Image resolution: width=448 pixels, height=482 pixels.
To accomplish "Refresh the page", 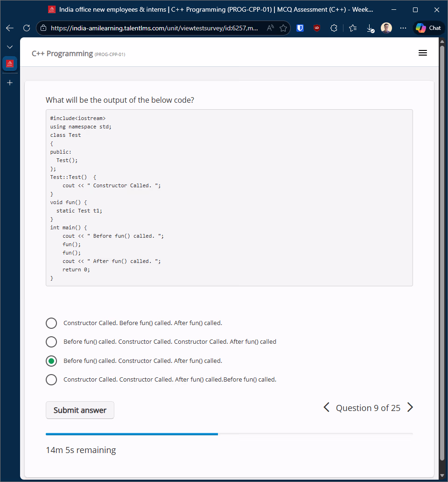I will [x=27, y=28].
